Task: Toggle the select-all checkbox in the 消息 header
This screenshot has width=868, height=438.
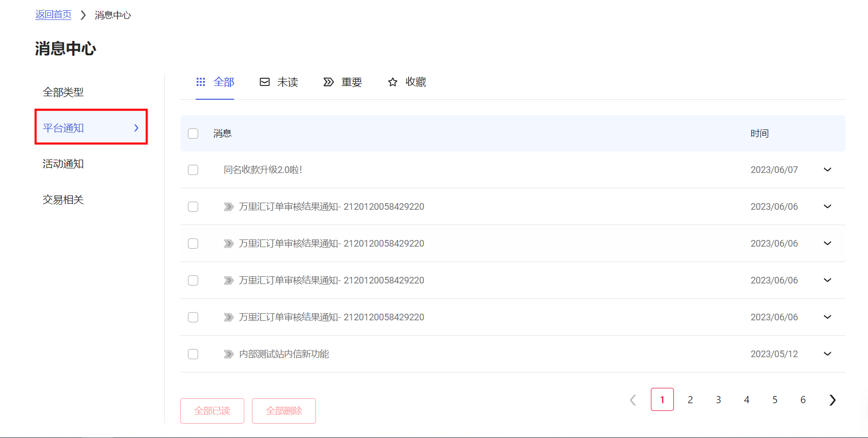Action: click(x=193, y=134)
